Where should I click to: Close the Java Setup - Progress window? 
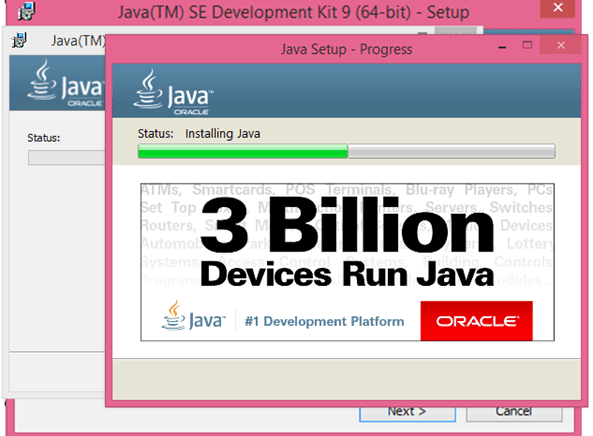tap(561, 45)
